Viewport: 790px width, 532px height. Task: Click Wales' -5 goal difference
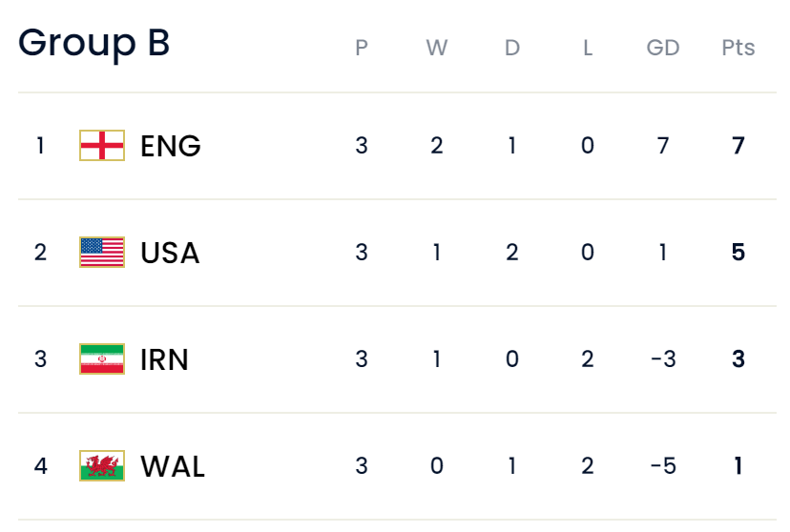663,465
